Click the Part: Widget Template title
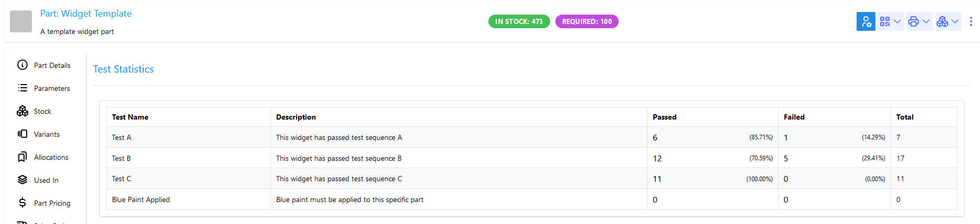Viewport: 980px width, 224px height. [86, 14]
